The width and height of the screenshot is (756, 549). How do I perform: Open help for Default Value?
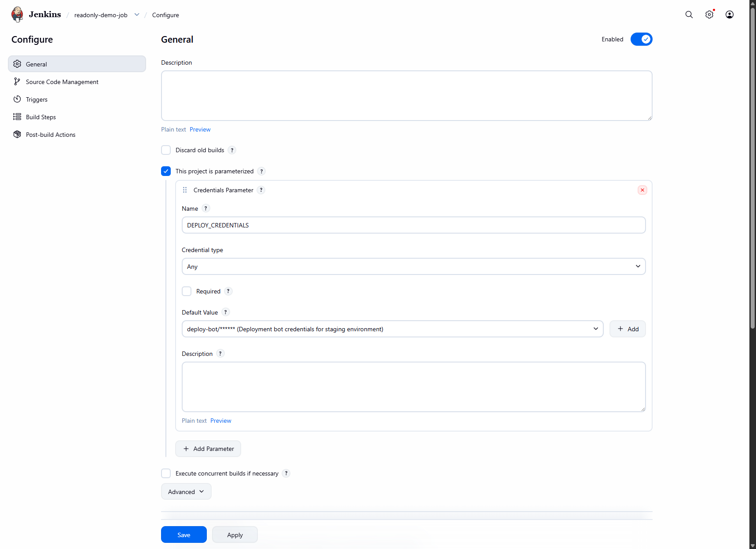pos(226,312)
